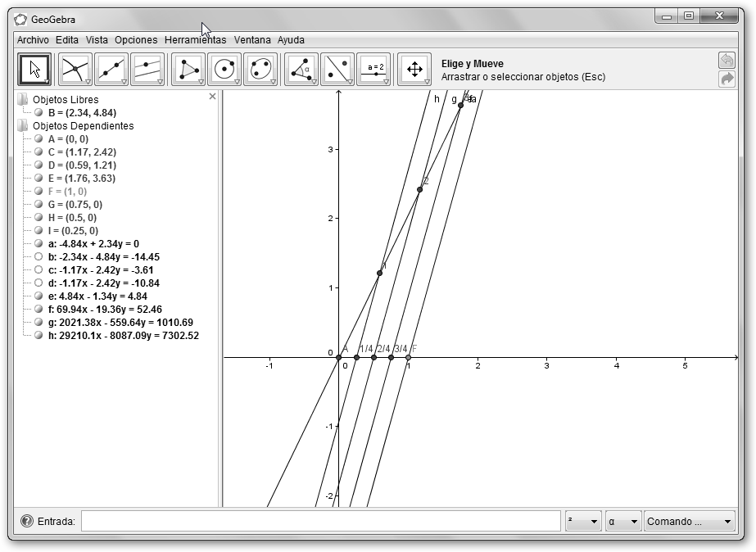Open the Herramientas menu
Viewport: 756px width, 552px height.
click(195, 39)
